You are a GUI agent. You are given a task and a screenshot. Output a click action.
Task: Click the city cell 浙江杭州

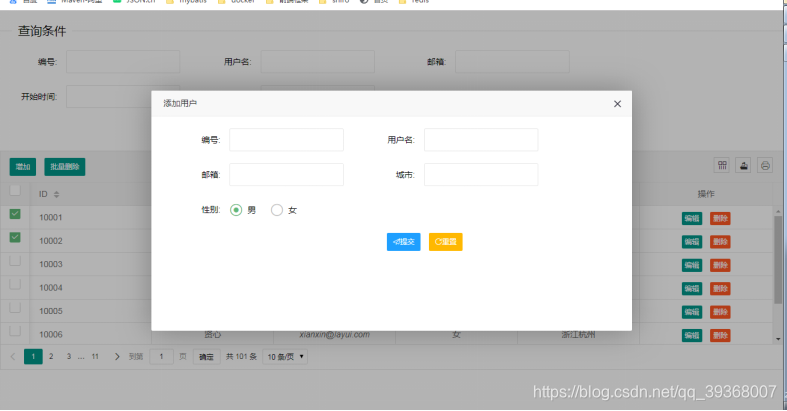tap(578, 335)
